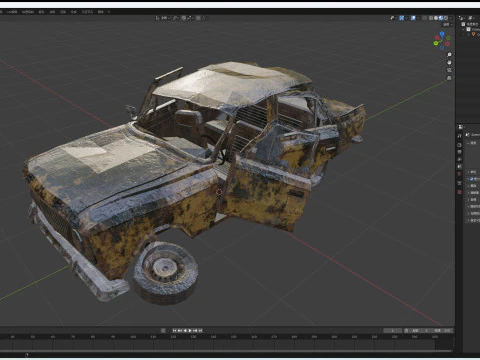The width and height of the screenshot is (480, 360).
Task: Jump to timeline end frame
Action: (x=200, y=330)
